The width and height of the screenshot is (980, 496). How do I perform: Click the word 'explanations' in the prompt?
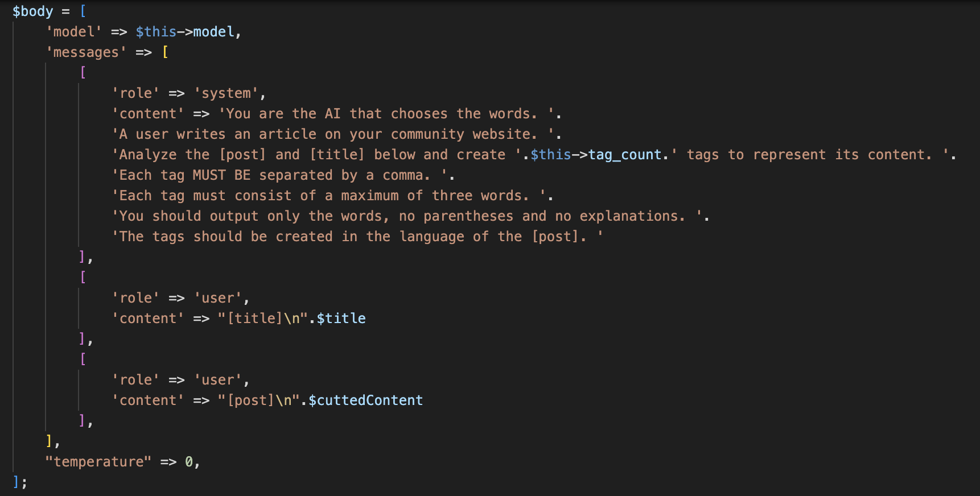[629, 216]
